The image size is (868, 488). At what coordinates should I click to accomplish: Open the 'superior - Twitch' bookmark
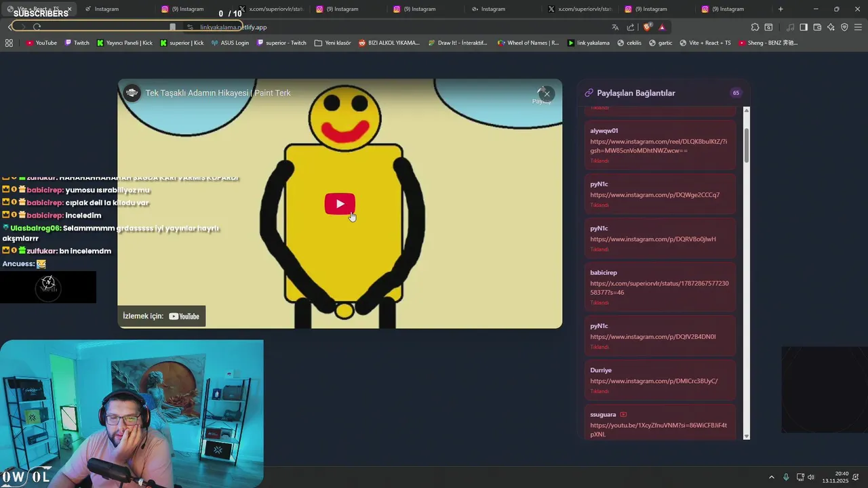(281, 43)
